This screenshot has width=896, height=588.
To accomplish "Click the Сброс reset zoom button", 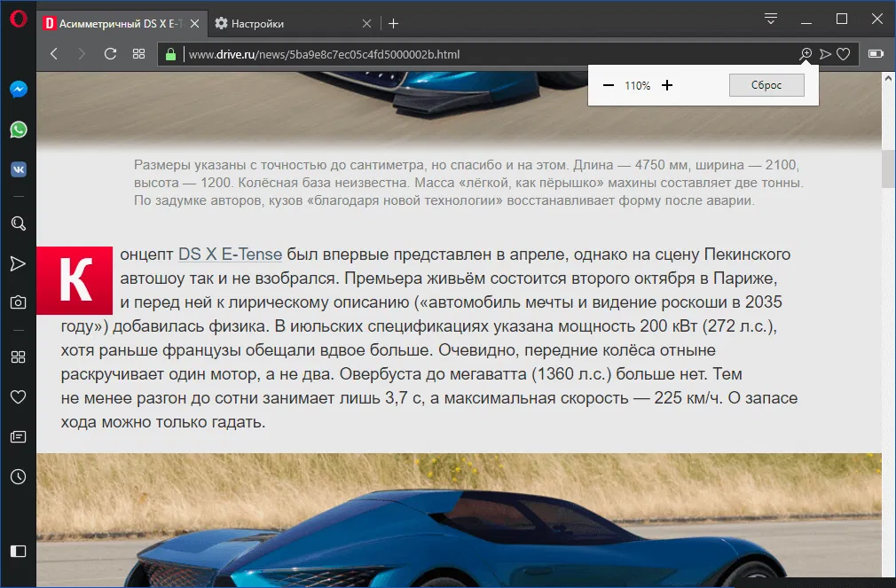I will pos(766,85).
